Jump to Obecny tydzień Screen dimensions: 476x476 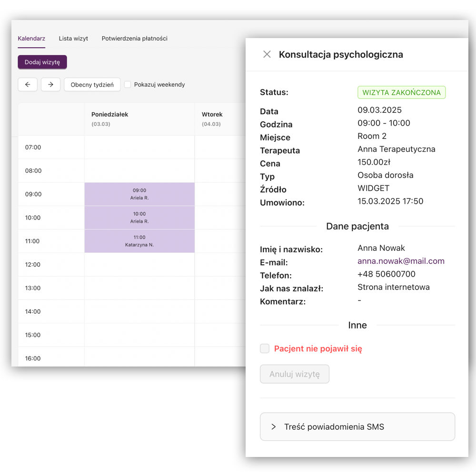pyautogui.click(x=92, y=85)
